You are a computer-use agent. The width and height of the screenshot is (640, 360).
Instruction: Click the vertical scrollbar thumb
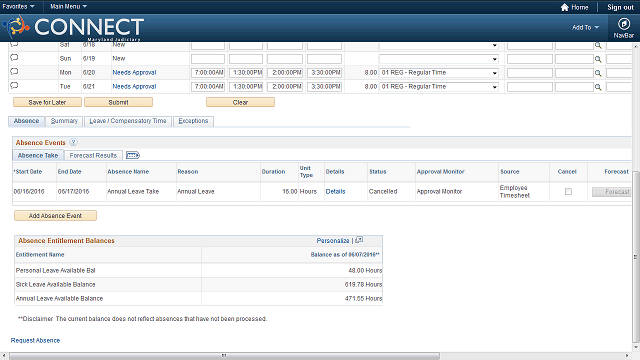[636, 257]
